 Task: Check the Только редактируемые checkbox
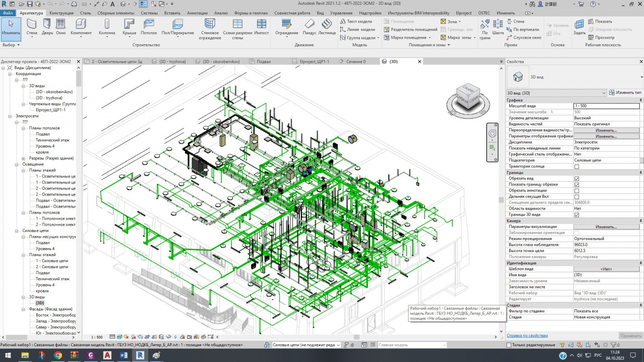(x=509, y=345)
